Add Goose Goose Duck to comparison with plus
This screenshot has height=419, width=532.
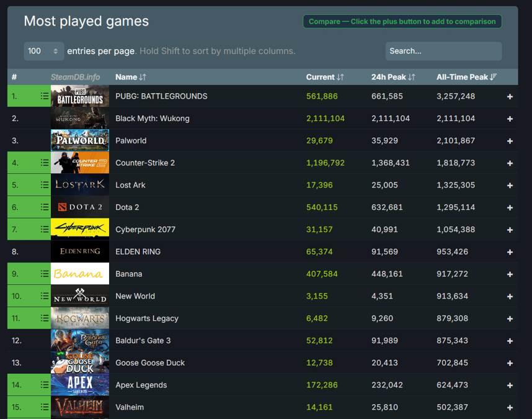click(x=510, y=363)
